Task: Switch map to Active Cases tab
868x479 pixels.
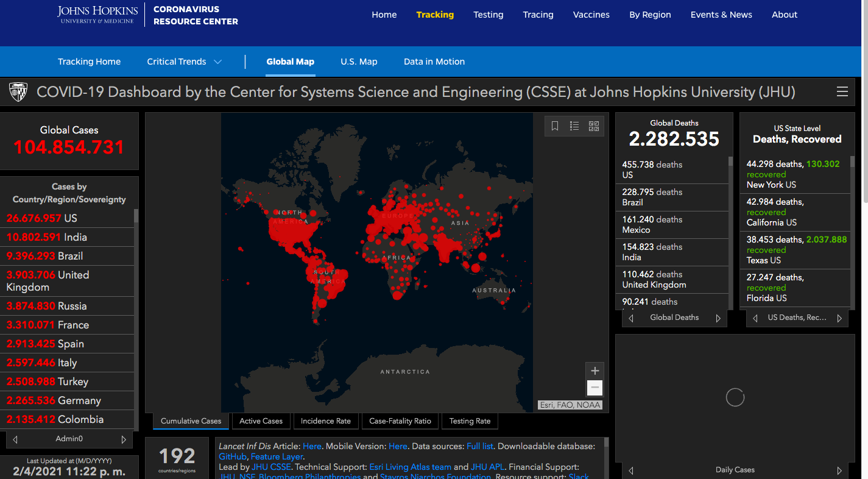Action: [261, 421]
